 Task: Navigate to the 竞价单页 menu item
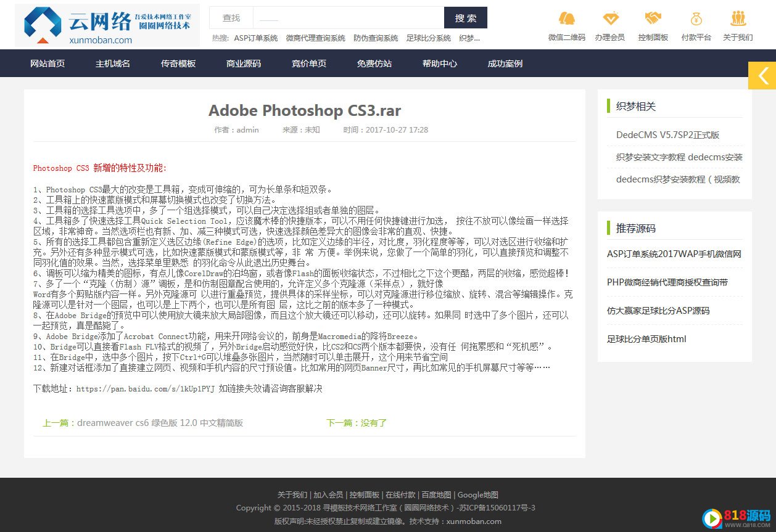[309, 63]
